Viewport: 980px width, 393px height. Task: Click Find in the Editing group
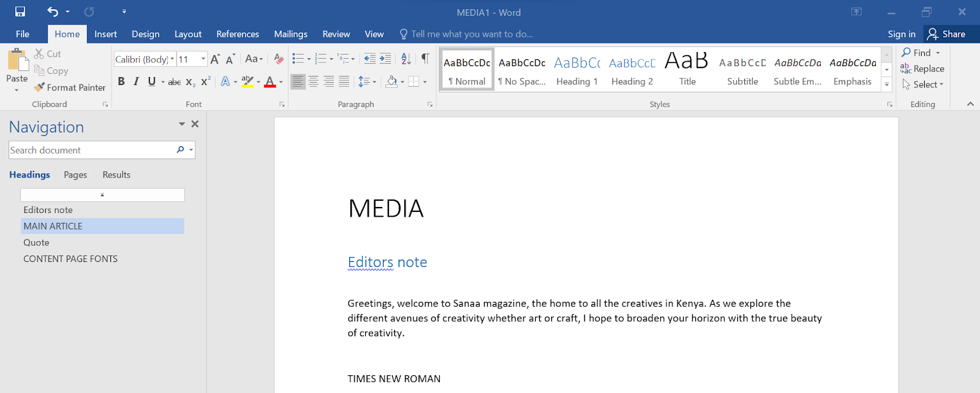point(916,53)
